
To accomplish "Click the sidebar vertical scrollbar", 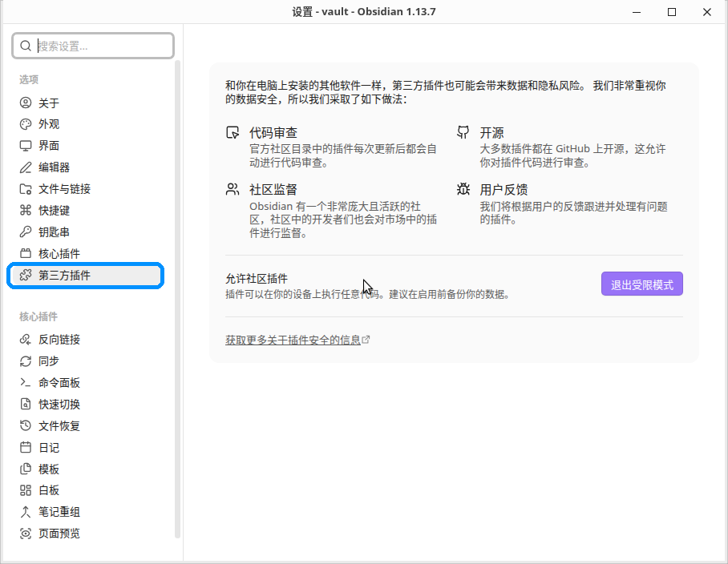I will 177,299.
